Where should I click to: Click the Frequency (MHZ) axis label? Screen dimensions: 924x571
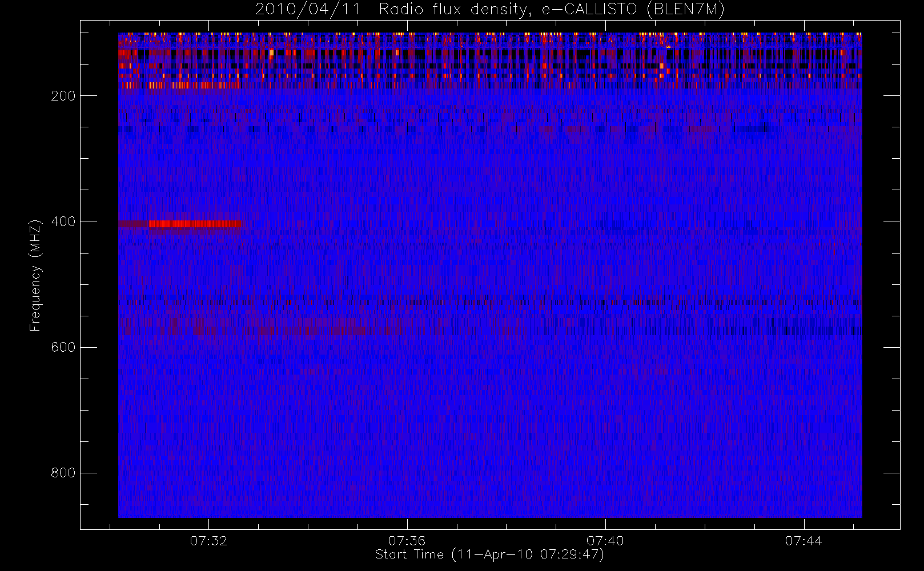click(x=35, y=275)
